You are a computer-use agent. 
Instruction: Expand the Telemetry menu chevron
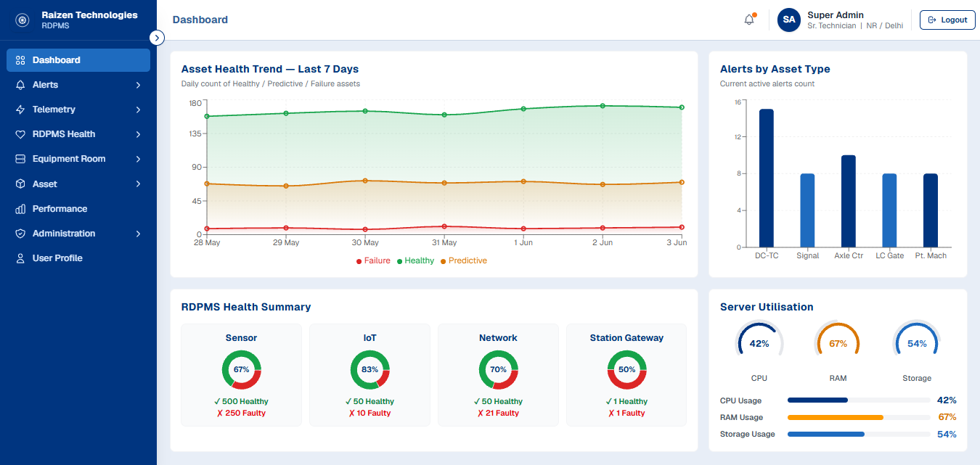click(138, 110)
